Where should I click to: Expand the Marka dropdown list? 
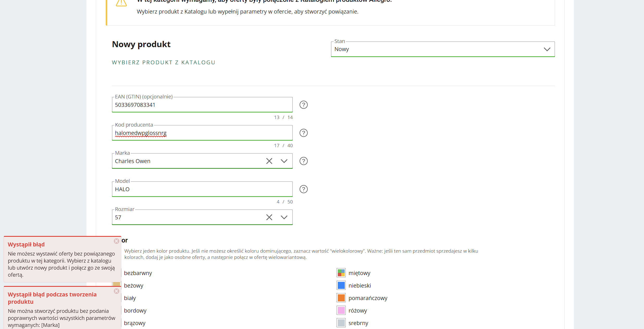(x=284, y=161)
